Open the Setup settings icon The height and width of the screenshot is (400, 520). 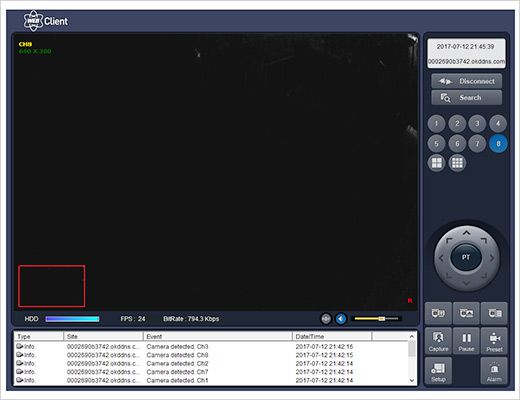[438, 371]
